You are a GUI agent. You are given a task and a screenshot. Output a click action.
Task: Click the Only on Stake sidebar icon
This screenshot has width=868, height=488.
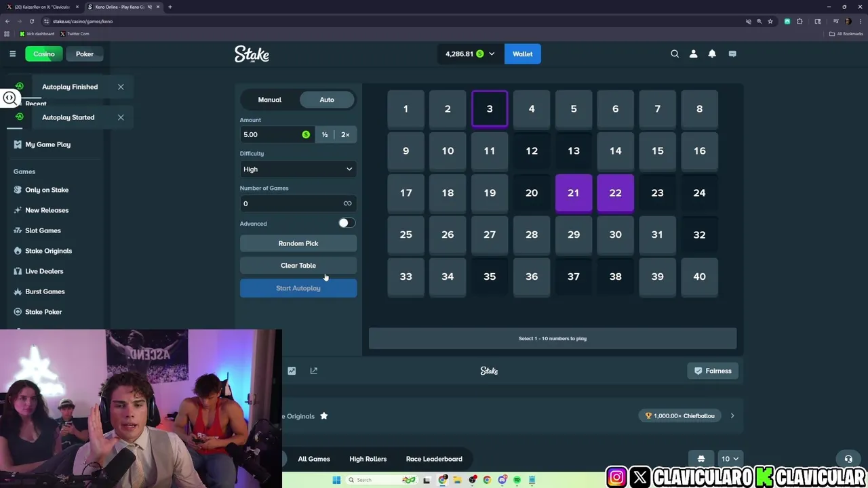coord(18,190)
